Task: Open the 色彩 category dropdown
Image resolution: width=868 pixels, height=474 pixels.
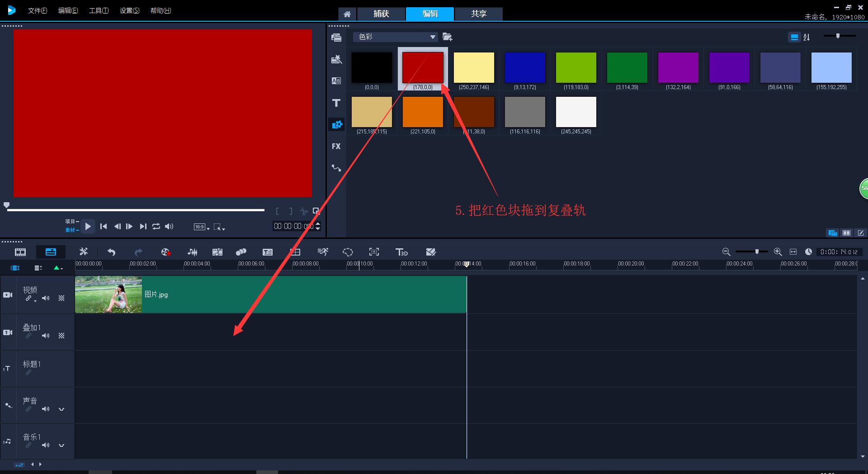Action: 396,37
